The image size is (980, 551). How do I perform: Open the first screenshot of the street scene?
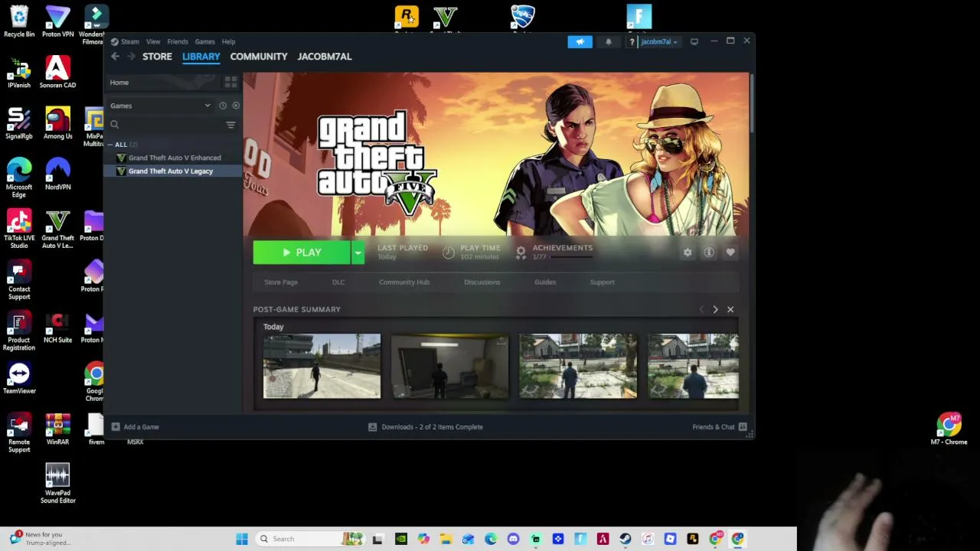click(322, 366)
